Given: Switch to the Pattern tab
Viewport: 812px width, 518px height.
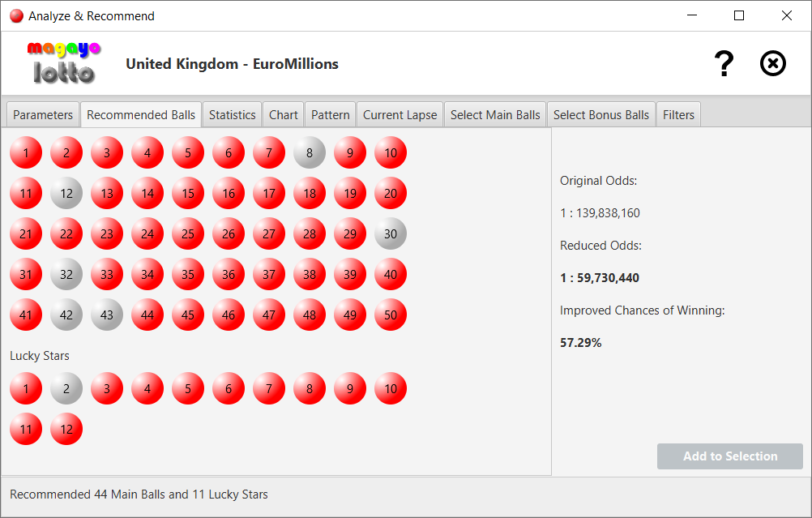Looking at the screenshot, I should pyautogui.click(x=330, y=114).
